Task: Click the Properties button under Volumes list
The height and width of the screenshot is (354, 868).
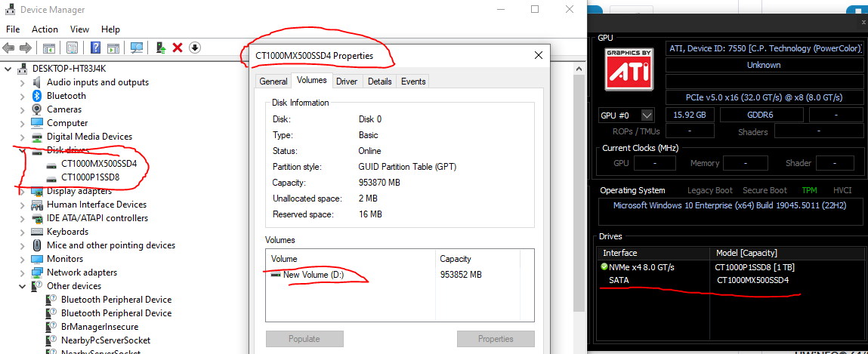Action: tap(496, 338)
